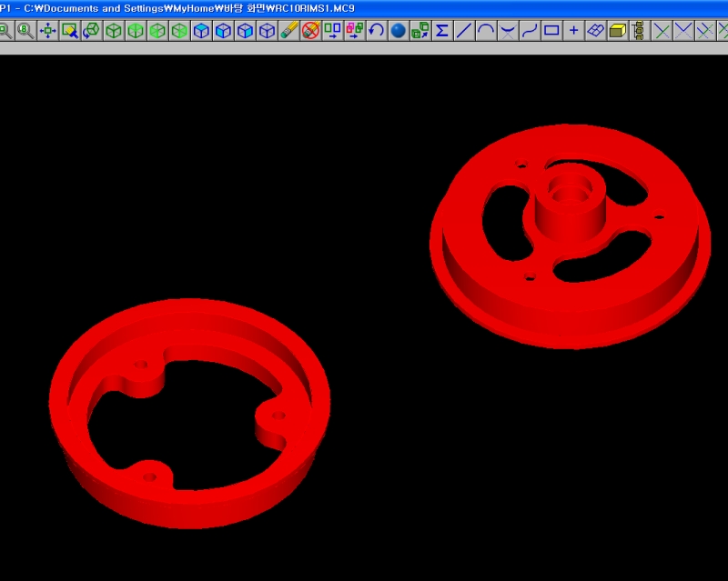This screenshot has height=581, width=728.
Task: Toggle shading with the blue sphere icon
Action: (x=399, y=31)
